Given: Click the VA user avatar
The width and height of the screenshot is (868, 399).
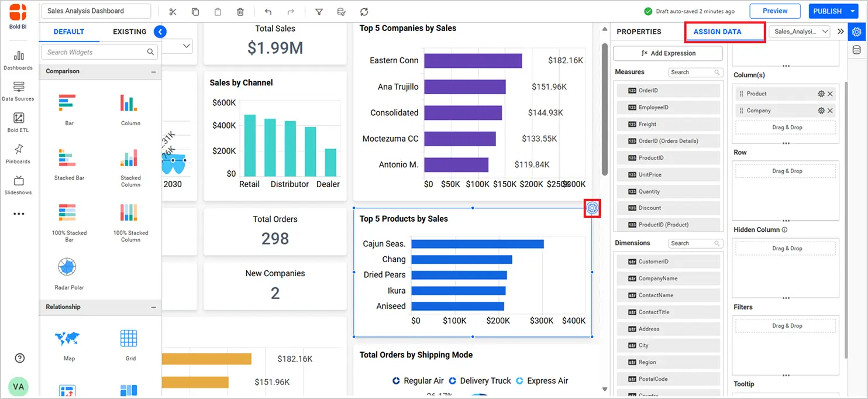Looking at the screenshot, I should pos(19,387).
